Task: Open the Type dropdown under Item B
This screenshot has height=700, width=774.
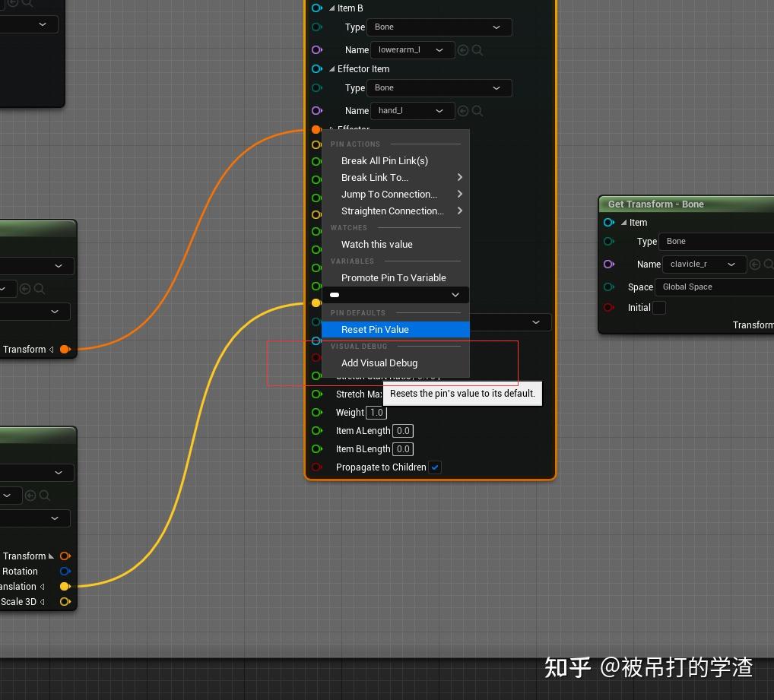Action: [439, 27]
